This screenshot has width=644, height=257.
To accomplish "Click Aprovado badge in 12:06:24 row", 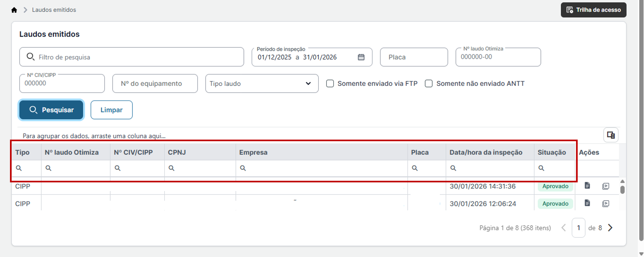I will 555,204.
